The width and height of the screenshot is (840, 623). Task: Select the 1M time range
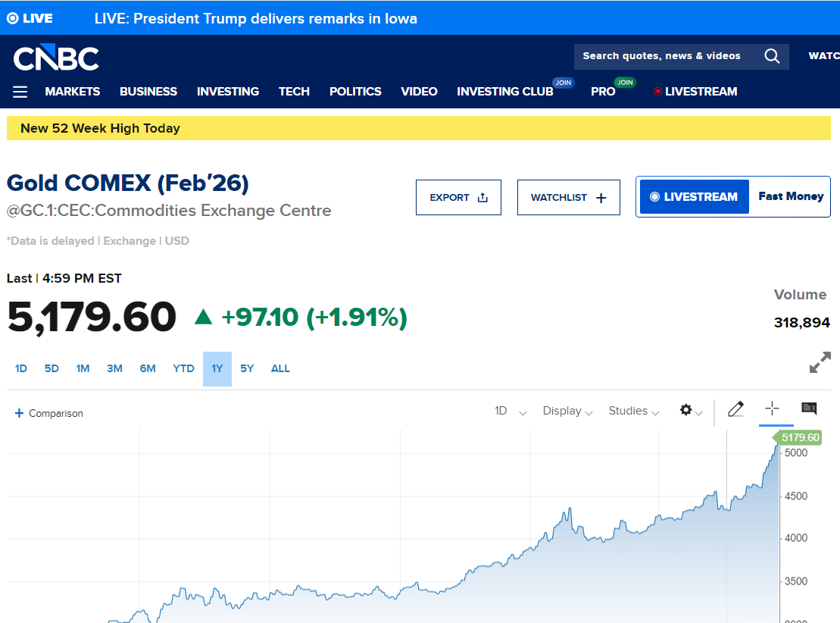[83, 369]
